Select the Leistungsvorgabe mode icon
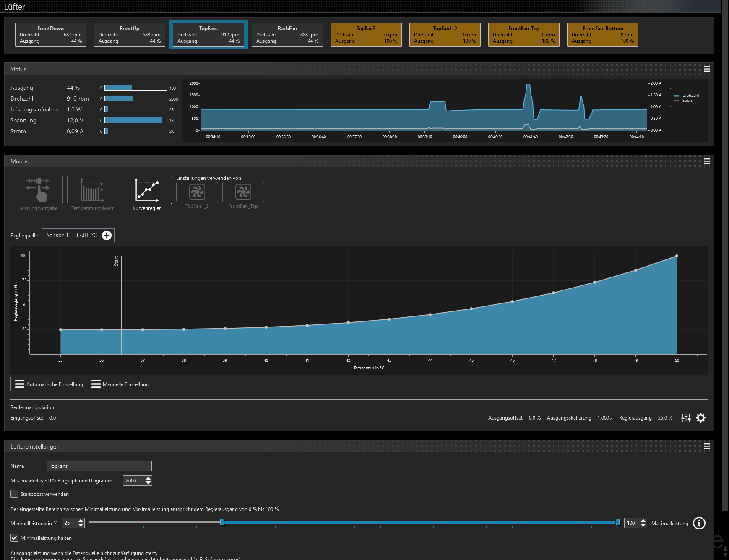This screenshot has width=729, height=560. (38, 190)
